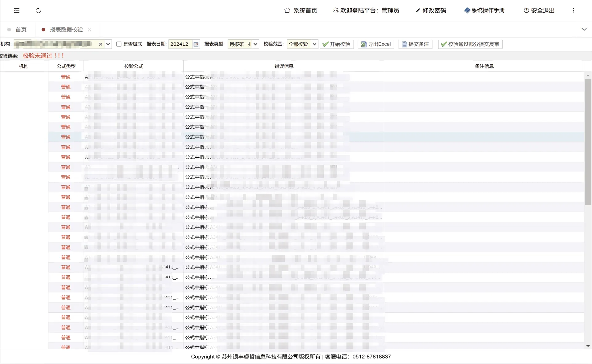Clear the 机构 field with X icon
The image size is (592, 364).
[100, 44]
